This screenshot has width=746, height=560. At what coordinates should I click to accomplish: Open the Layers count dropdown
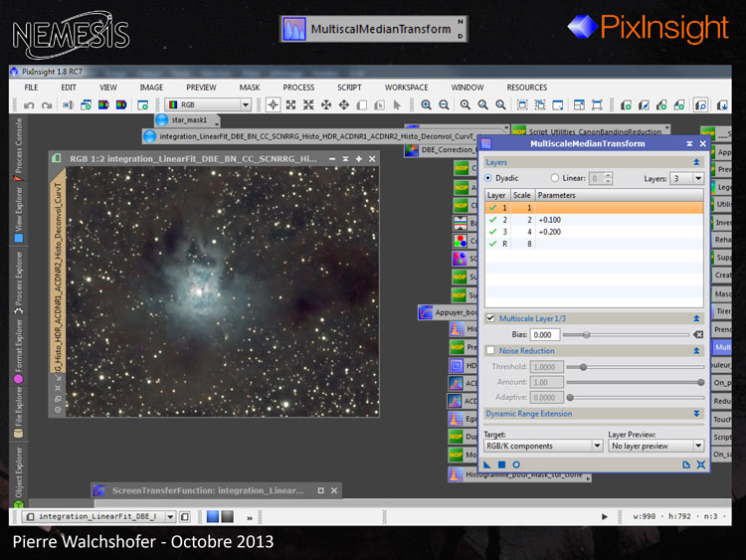coord(686,179)
